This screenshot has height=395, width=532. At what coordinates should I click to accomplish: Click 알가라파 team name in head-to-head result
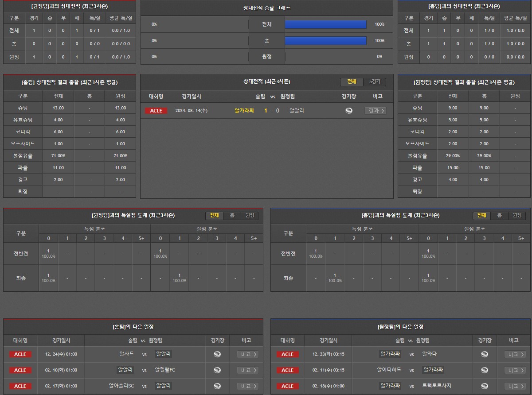click(x=244, y=111)
